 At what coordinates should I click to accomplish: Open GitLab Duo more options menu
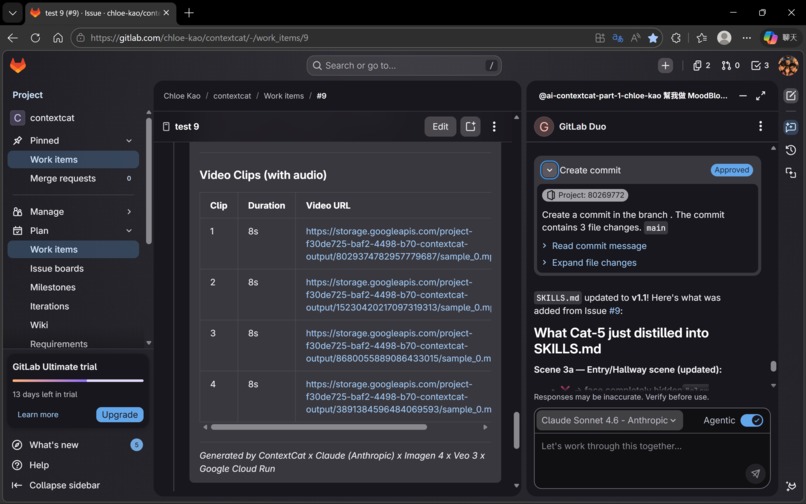(761, 127)
